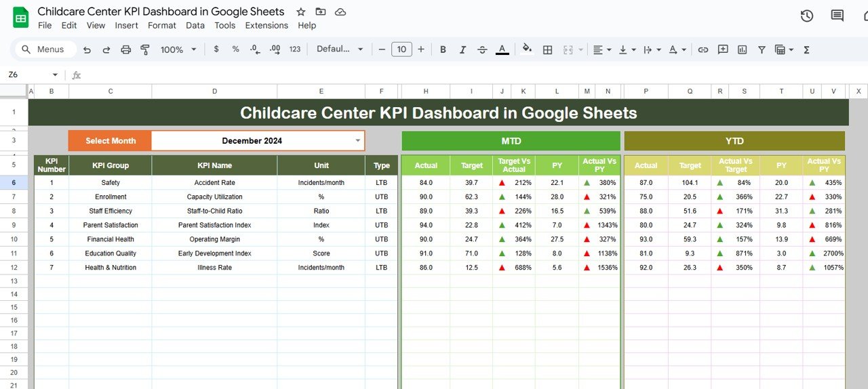Open the Default font dropdown

(x=340, y=49)
